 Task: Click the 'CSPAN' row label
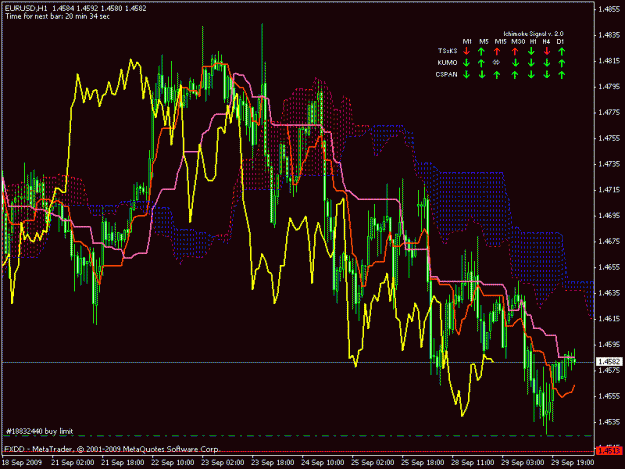446,75
